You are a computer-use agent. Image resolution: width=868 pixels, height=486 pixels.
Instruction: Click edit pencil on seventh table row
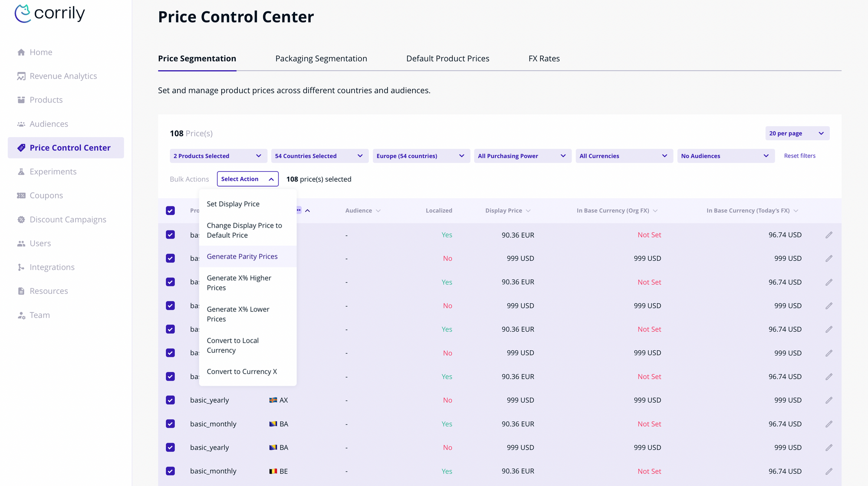pos(829,377)
